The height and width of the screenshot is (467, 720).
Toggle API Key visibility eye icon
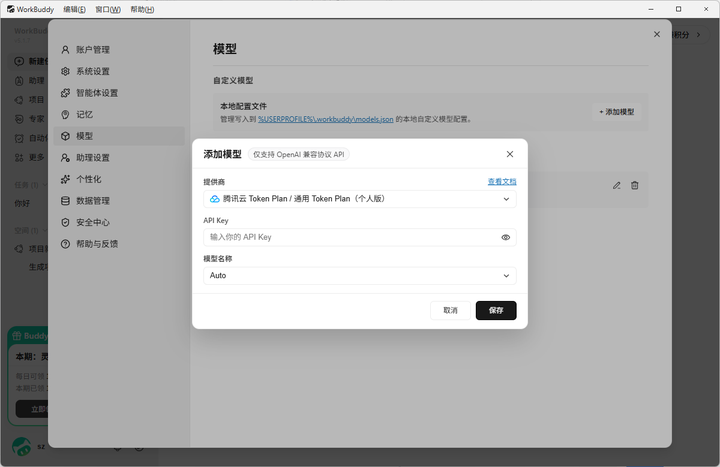(x=506, y=237)
